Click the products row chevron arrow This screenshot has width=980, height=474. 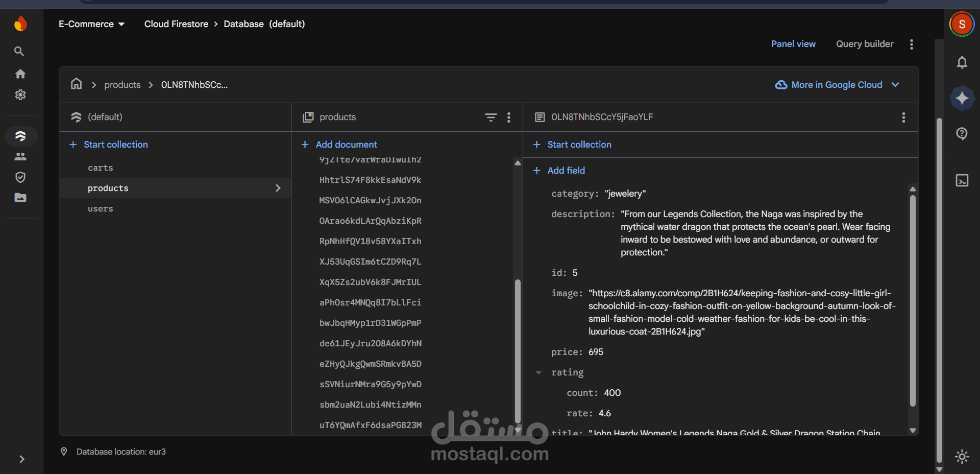click(x=278, y=188)
